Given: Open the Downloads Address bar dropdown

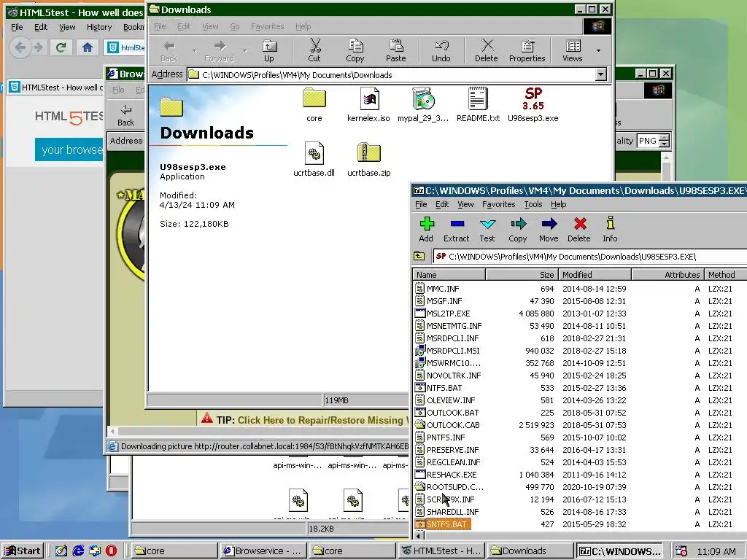Looking at the screenshot, I should point(601,74).
